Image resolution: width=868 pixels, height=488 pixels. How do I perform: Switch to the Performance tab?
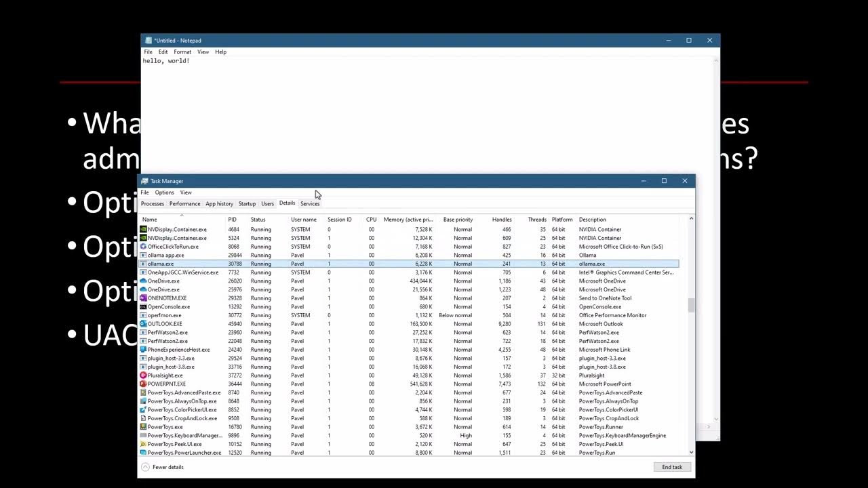point(184,203)
